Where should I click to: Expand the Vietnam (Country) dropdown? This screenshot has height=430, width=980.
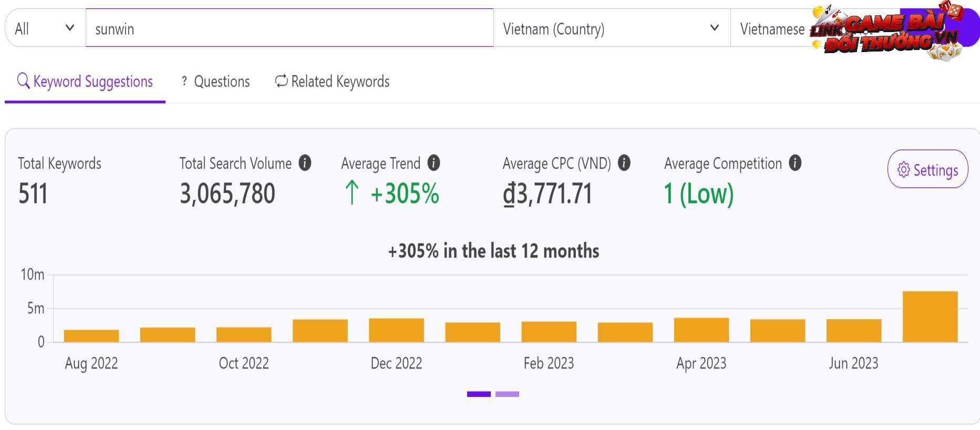click(x=612, y=28)
